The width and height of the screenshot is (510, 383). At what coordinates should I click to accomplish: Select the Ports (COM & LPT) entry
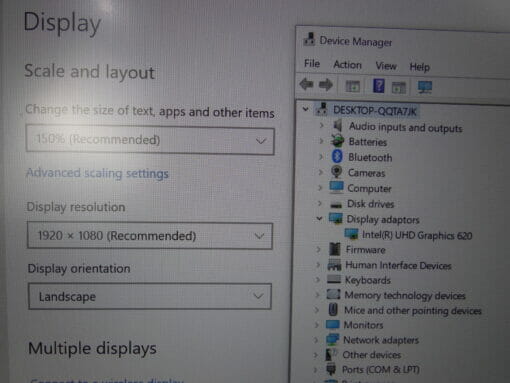(381, 370)
